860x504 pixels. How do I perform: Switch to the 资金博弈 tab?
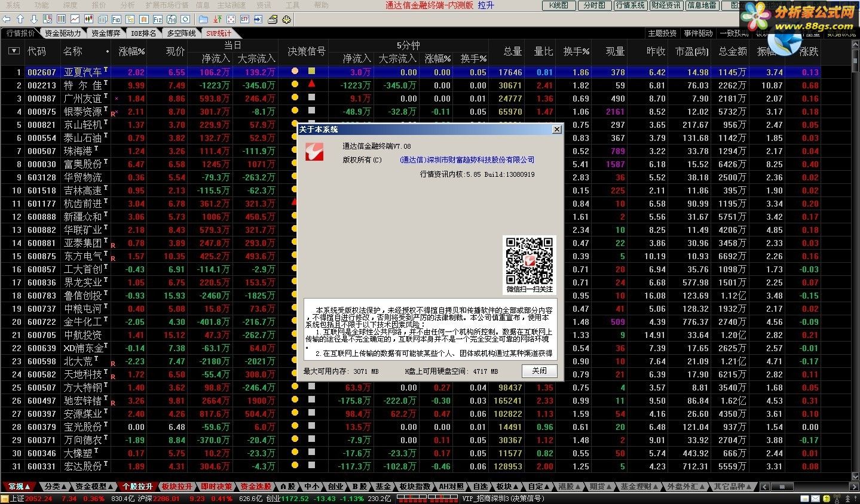[x=106, y=33]
